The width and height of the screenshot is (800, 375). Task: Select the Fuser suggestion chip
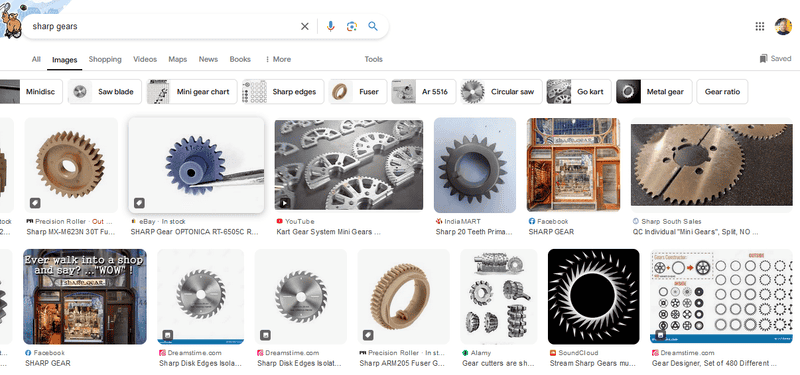(x=358, y=92)
